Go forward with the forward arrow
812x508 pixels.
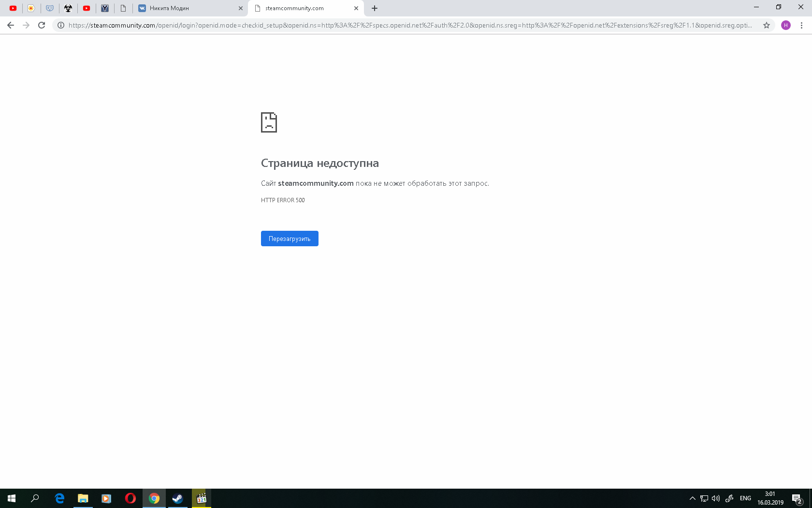click(26, 25)
